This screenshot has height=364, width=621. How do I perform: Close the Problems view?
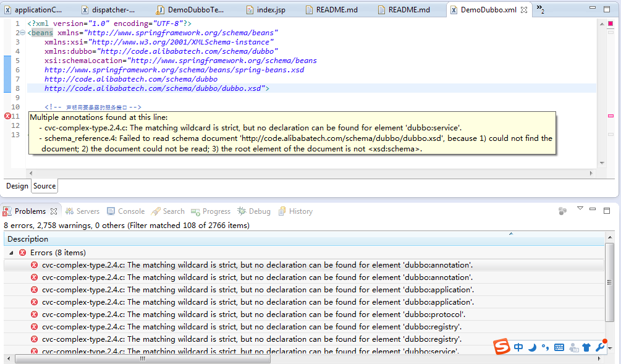pyautogui.click(x=54, y=211)
